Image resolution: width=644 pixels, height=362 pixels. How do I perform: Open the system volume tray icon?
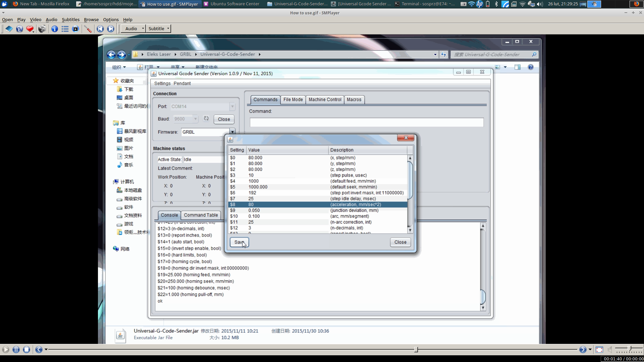pos(540,4)
